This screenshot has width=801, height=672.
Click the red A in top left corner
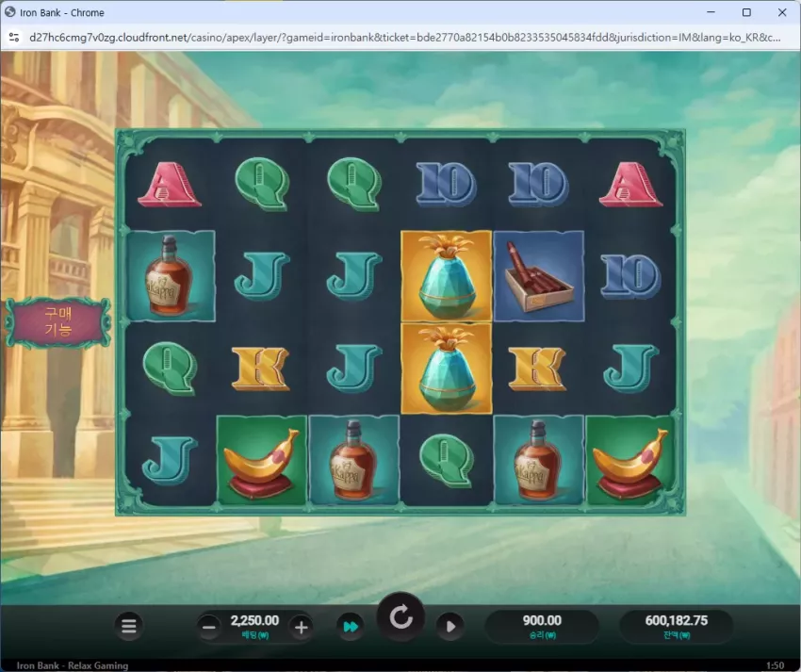[170, 185]
